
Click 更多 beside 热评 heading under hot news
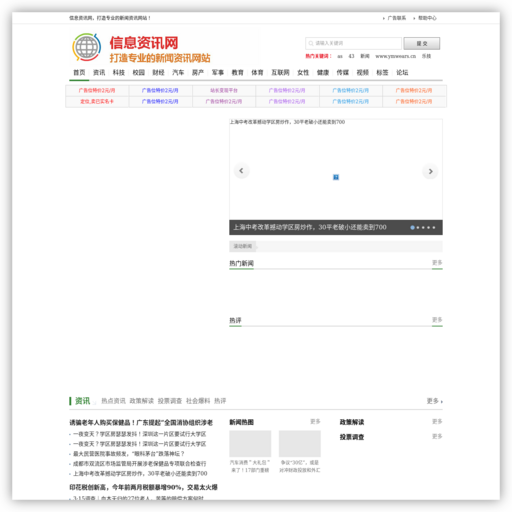pos(437,320)
